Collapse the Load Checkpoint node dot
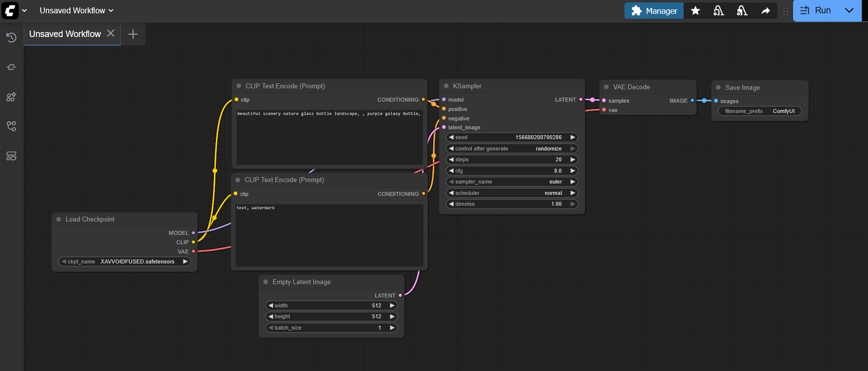Screen dimensions: 868x371 [x=59, y=220]
